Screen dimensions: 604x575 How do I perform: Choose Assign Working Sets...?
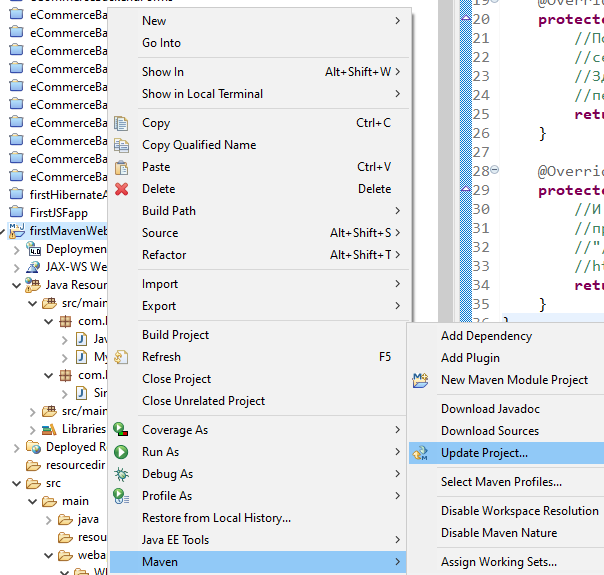click(x=507, y=562)
